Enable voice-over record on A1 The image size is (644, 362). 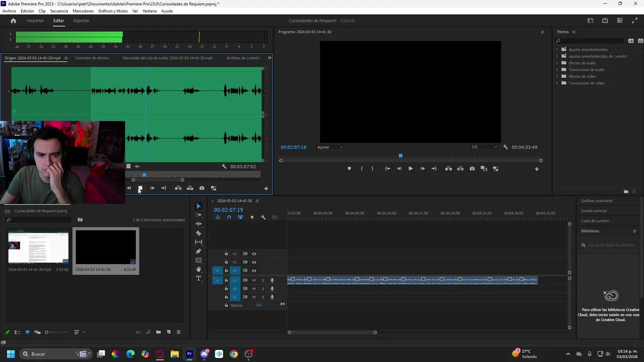coord(272,280)
